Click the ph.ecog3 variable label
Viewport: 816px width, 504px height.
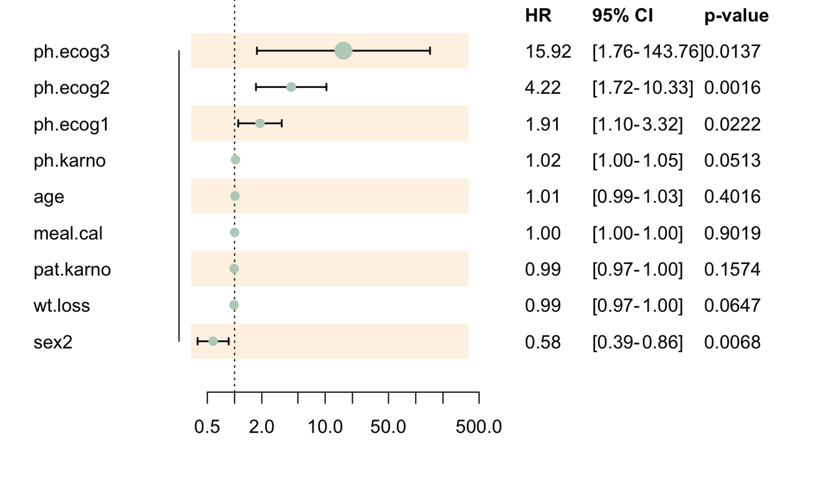[x=71, y=52]
